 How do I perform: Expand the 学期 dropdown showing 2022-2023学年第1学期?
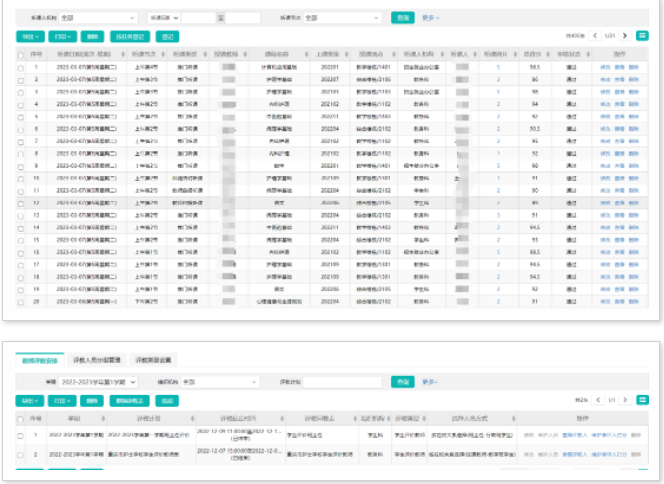pos(105,382)
